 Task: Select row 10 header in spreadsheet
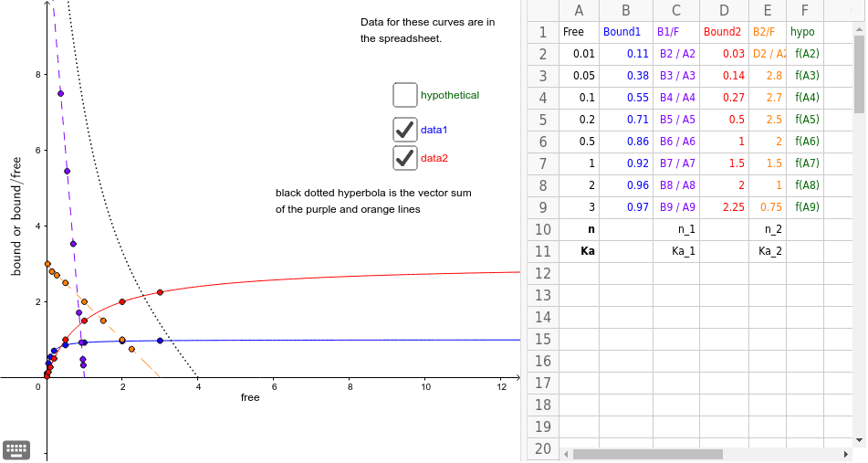point(542,229)
